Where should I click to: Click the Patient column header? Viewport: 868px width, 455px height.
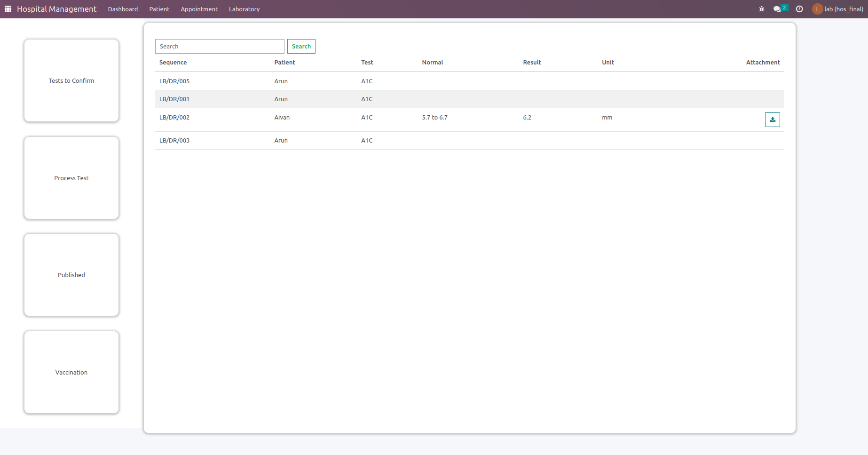(285, 62)
